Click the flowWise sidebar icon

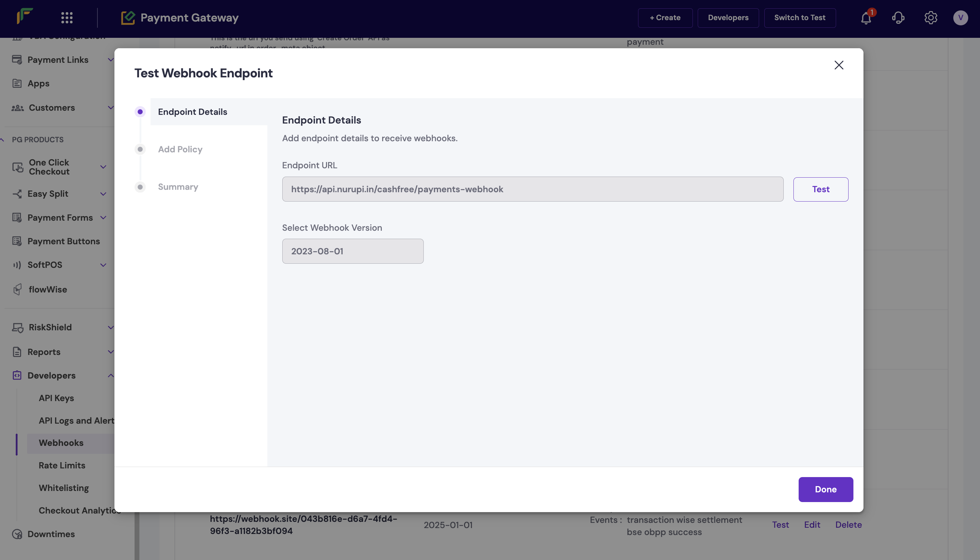coord(17,290)
